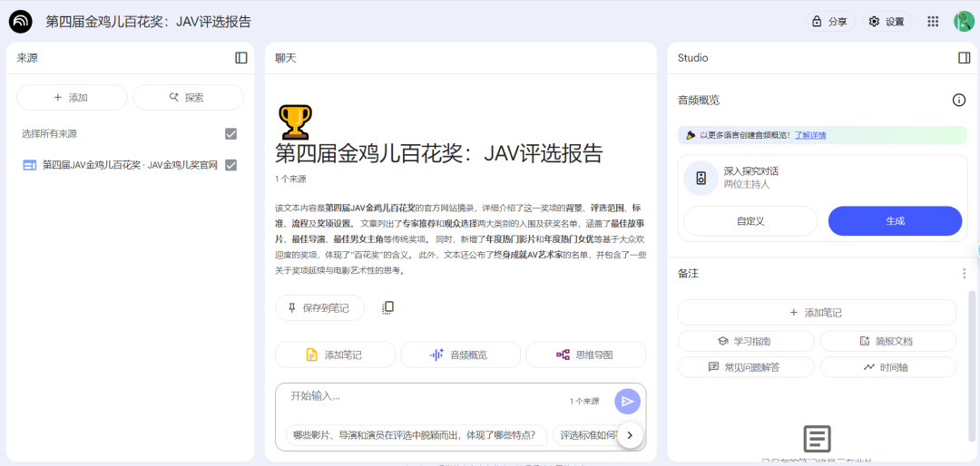Image resolution: width=980 pixels, height=466 pixels.
Task: Add a new source
Action: pos(72,97)
